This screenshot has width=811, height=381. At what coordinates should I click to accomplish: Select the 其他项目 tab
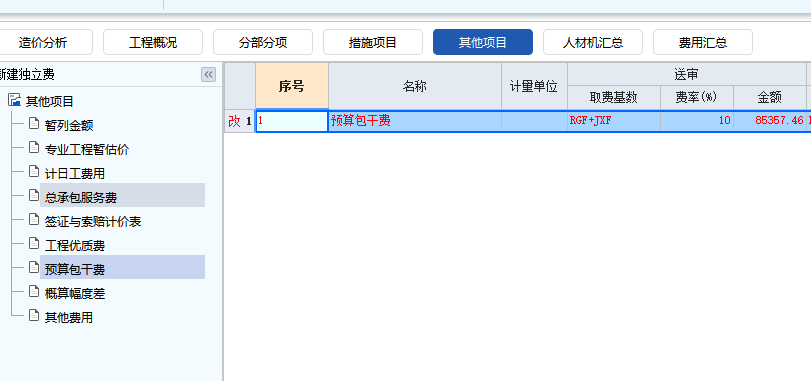click(x=483, y=42)
